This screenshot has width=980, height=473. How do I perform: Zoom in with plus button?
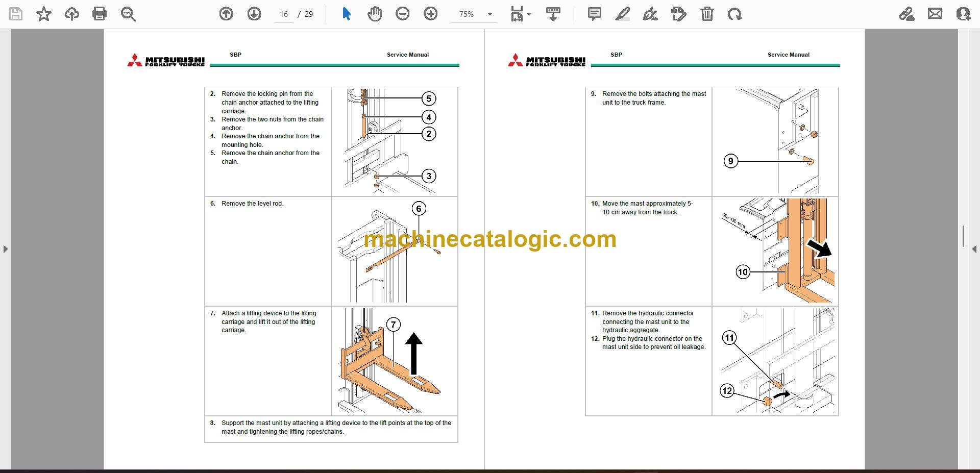pos(431,14)
